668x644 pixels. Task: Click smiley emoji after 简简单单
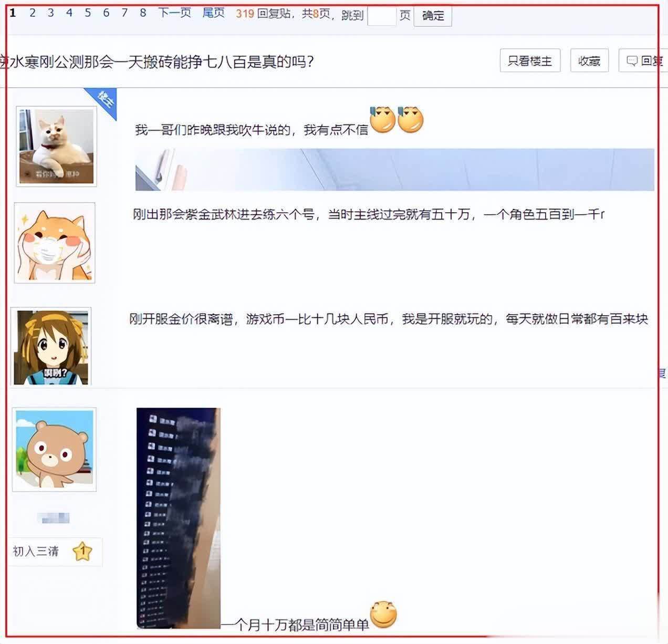click(383, 615)
